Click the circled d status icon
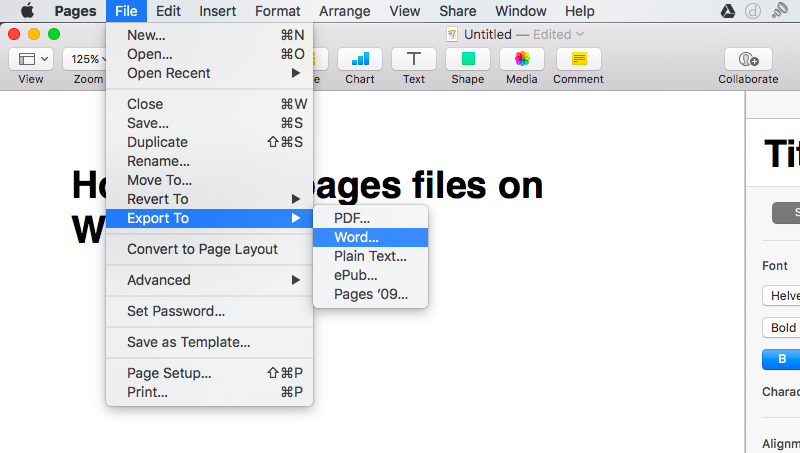This screenshot has width=800, height=453. [x=753, y=11]
